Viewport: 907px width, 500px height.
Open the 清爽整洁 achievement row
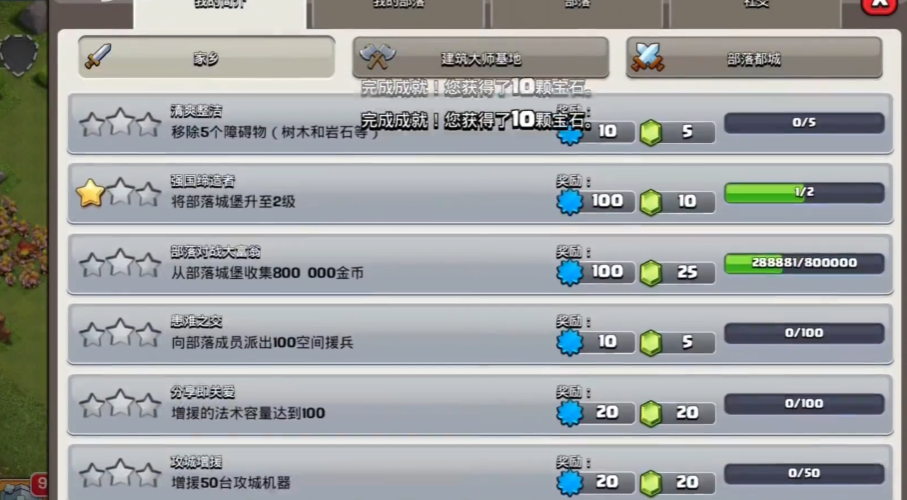click(x=480, y=124)
